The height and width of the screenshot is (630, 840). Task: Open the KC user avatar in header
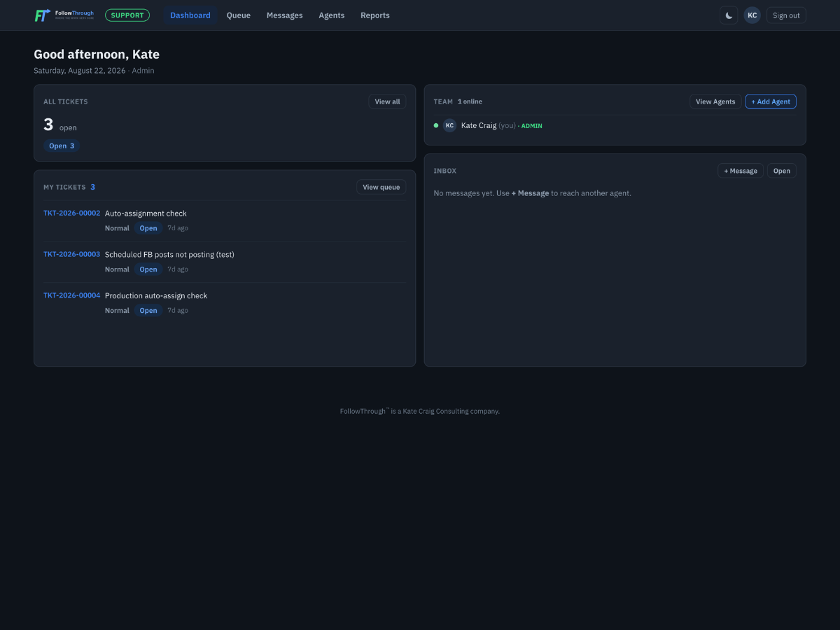point(752,15)
